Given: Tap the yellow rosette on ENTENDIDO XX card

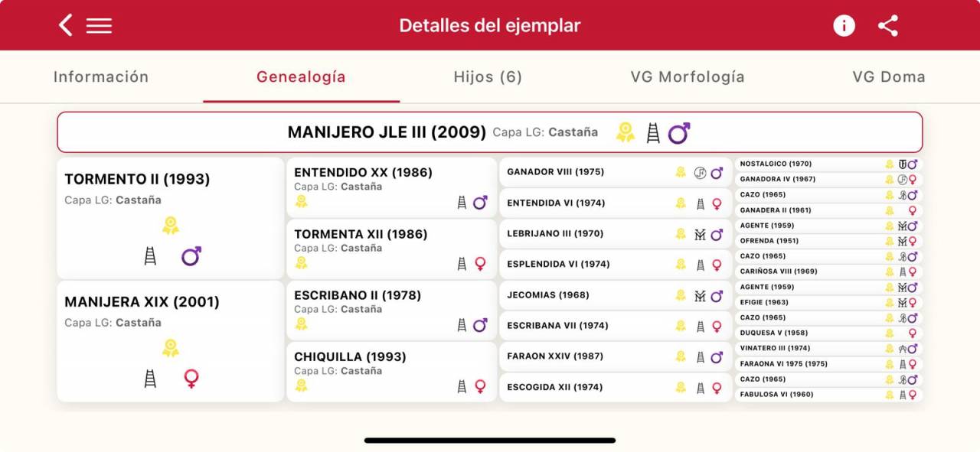Looking at the screenshot, I should [302, 201].
